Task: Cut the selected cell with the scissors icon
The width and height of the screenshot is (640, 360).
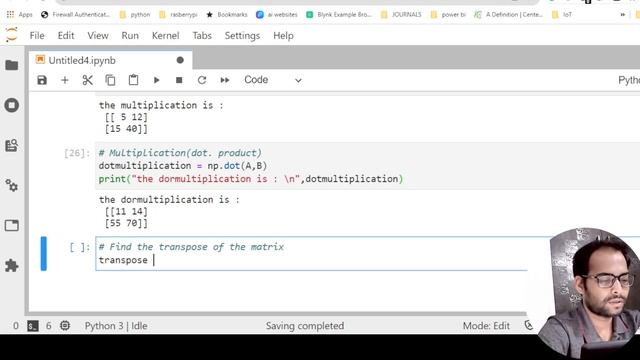Action: click(x=87, y=80)
